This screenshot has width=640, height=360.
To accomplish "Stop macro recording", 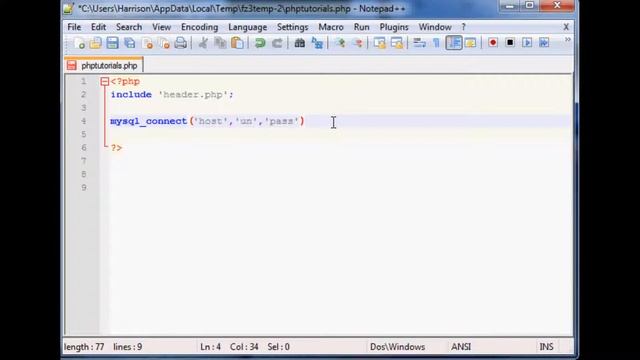I will point(510,43).
